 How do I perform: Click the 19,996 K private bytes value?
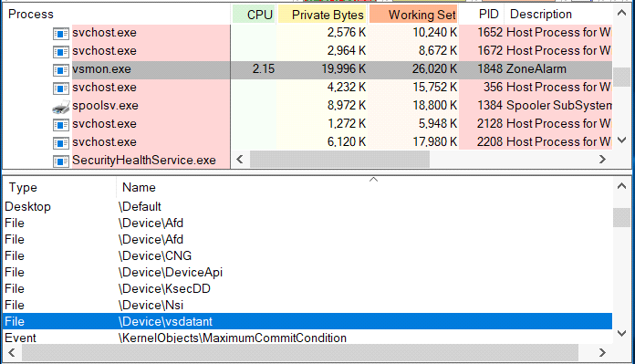344,69
